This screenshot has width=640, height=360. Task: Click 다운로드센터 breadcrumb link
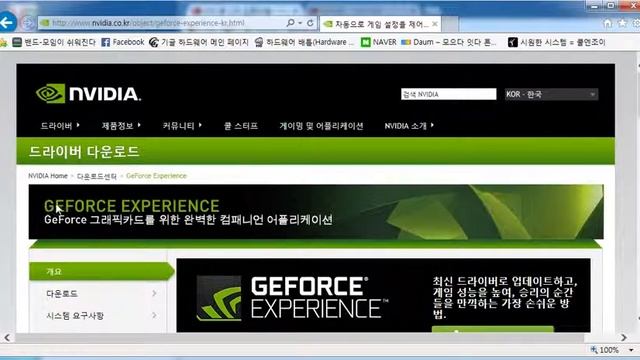(x=97, y=176)
